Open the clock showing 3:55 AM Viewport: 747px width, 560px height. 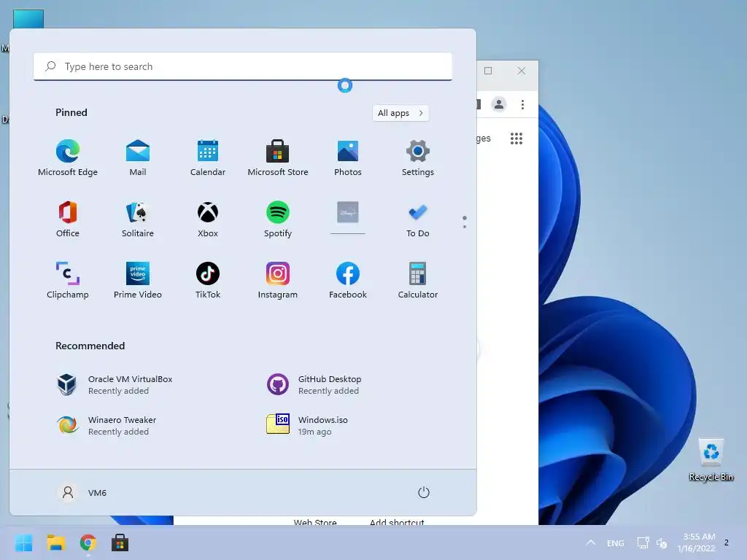[696, 542]
